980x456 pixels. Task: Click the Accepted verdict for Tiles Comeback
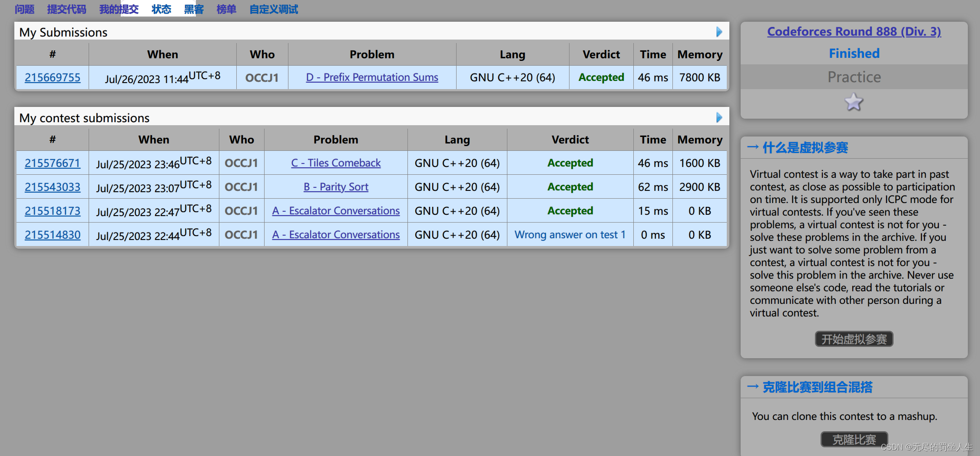570,163
